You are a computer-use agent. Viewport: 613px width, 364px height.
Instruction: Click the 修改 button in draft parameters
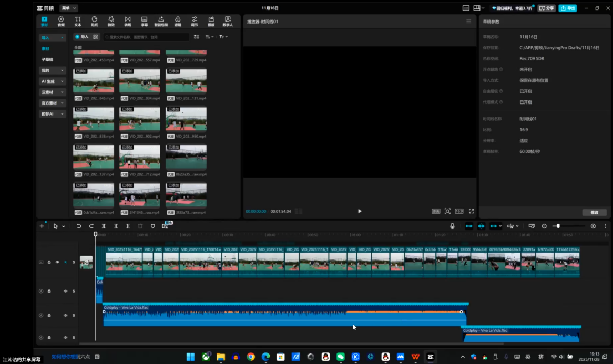tap(594, 212)
